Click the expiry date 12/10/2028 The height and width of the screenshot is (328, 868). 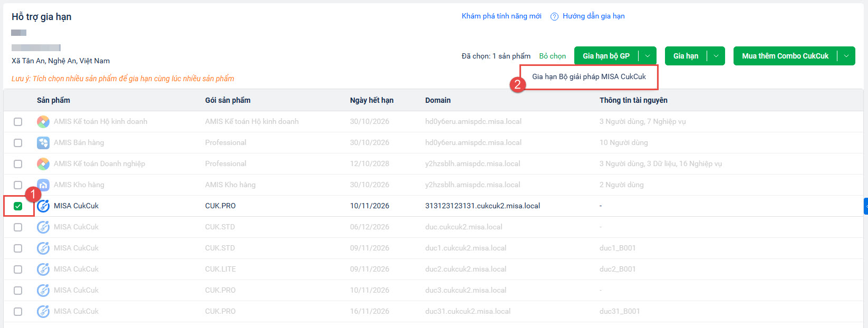point(370,164)
